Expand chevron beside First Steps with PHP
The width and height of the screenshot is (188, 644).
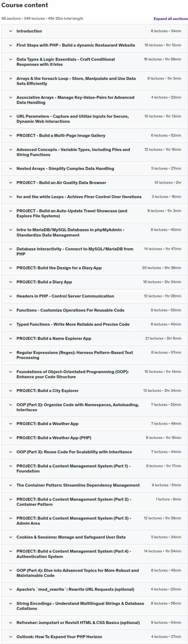pos(11,45)
